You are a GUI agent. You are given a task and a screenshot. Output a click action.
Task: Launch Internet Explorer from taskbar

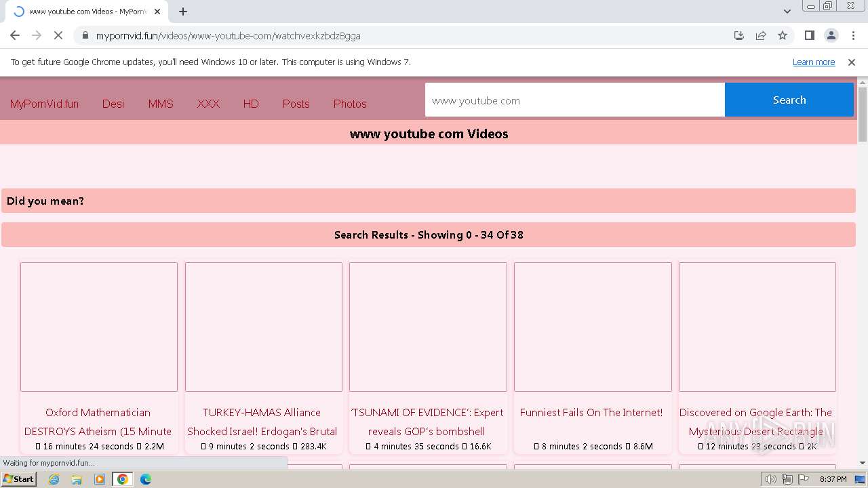54,479
